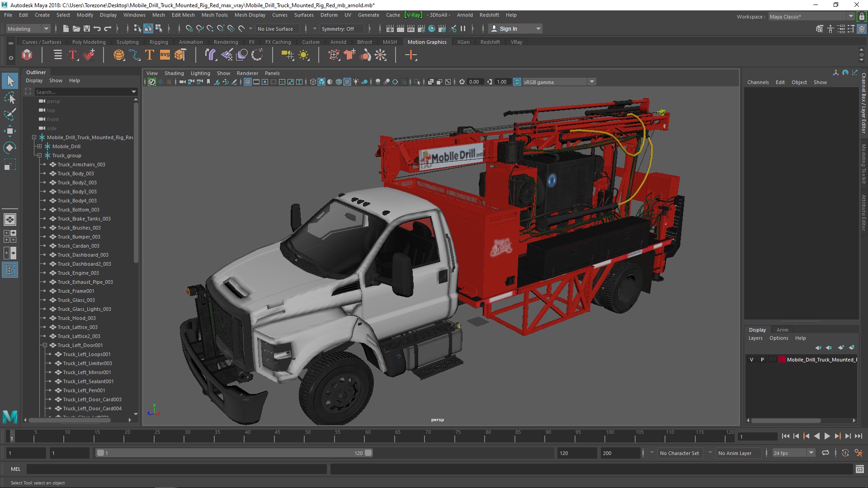
Task: Click the MASH network cube shelf icon
Action: coord(27,55)
